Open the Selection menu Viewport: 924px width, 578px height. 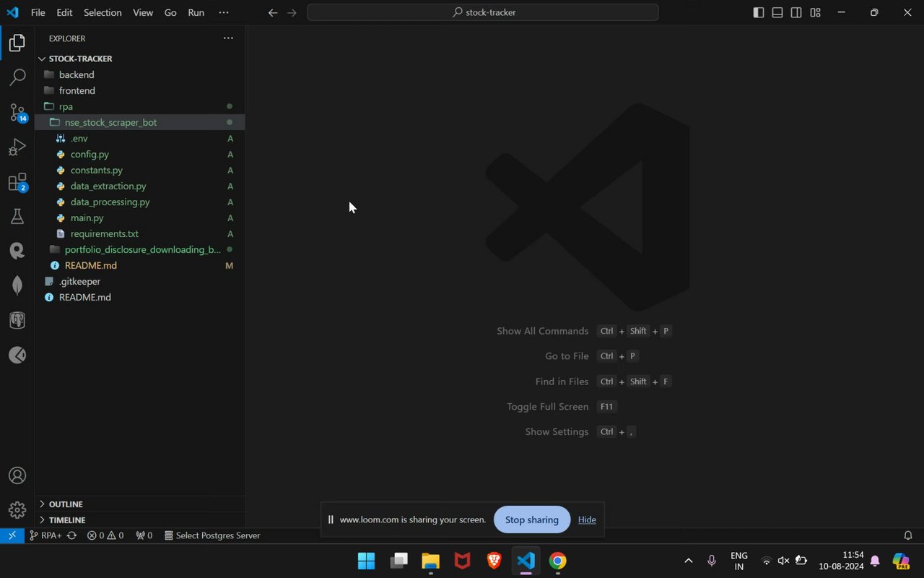tap(103, 12)
